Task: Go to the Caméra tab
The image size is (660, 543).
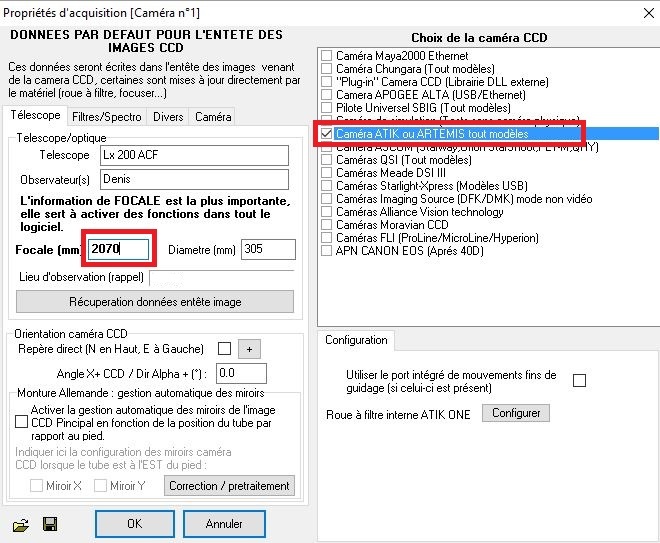Action: click(x=212, y=117)
